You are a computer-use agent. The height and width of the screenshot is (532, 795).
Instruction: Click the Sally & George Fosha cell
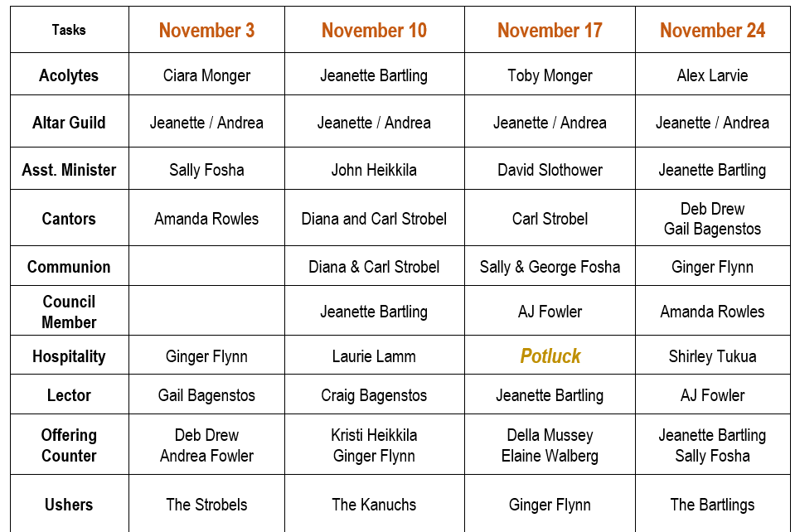[550, 267]
